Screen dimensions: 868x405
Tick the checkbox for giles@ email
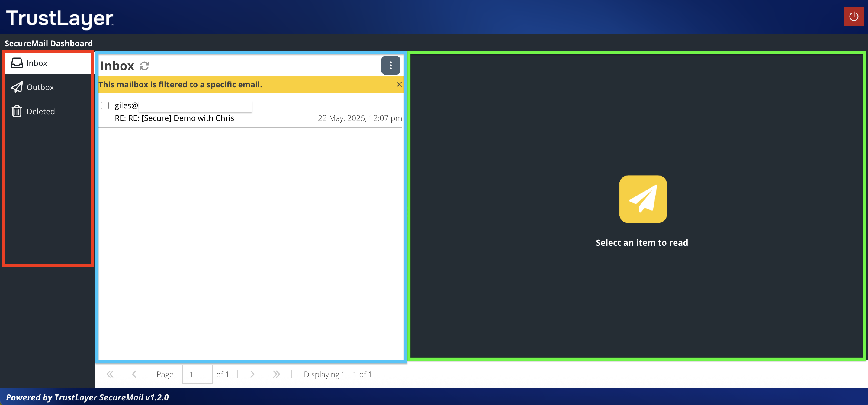point(105,105)
